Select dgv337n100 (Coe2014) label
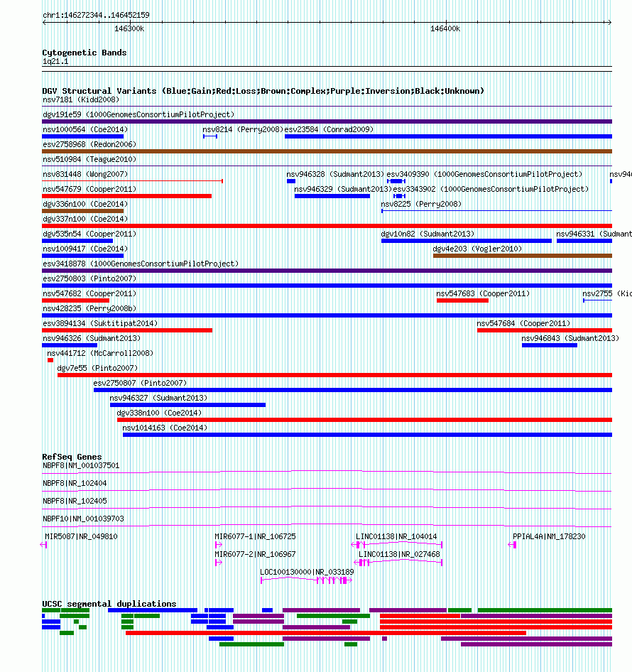The image size is (632, 672). pos(85,219)
